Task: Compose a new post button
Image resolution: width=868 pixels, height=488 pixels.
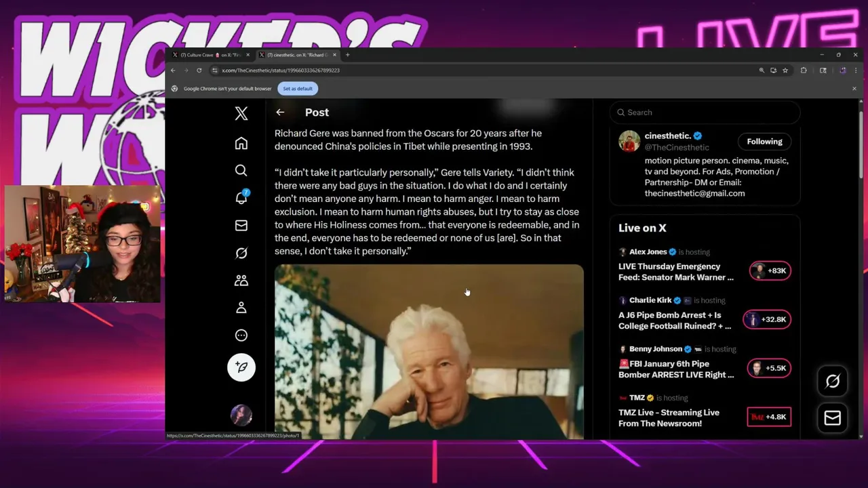Action: point(241,367)
